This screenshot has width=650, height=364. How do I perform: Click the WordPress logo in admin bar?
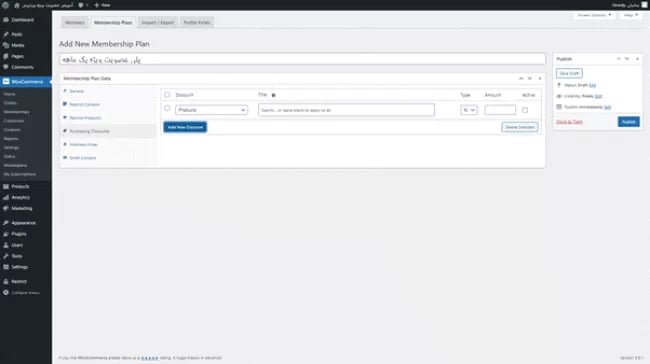coord(5,5)
